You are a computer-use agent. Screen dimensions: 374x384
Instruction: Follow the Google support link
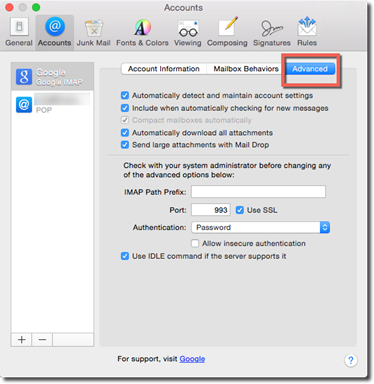coord(192,359)
